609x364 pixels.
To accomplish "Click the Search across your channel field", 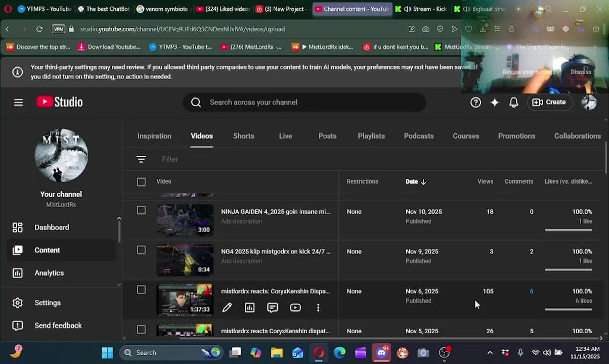I will pos(304,102).
